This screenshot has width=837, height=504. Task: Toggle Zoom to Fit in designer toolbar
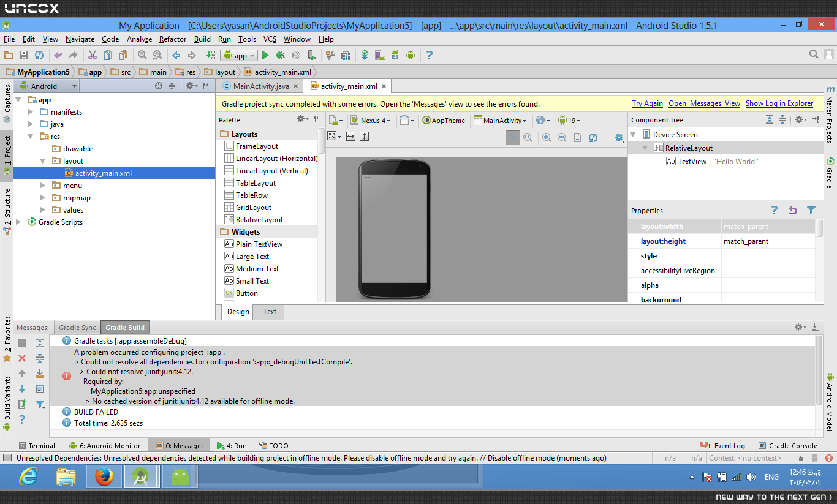513,138
